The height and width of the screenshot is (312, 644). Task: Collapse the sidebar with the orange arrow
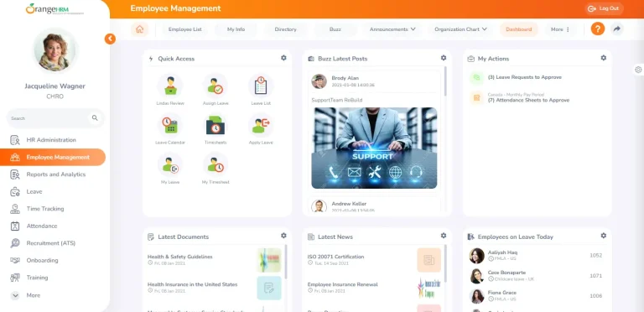click(110, 39)
